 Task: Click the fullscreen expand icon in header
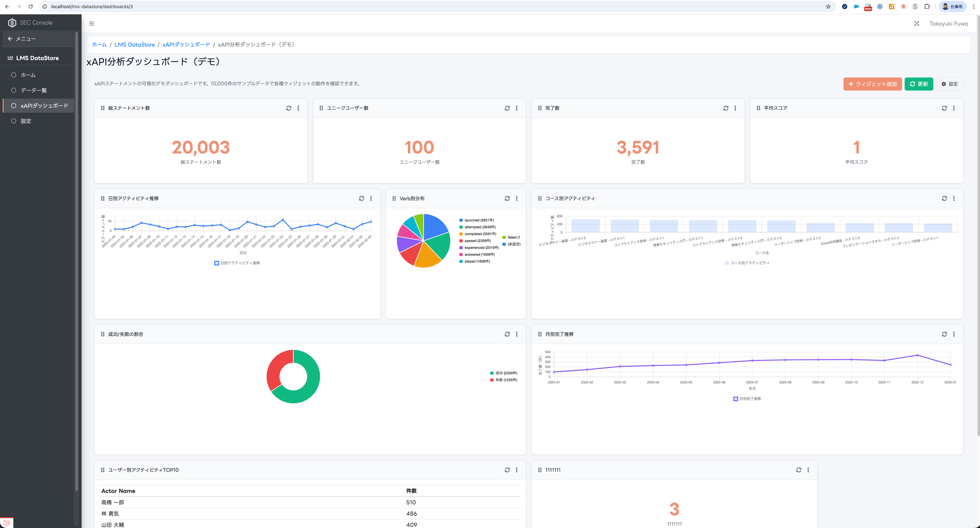point(916,24)
